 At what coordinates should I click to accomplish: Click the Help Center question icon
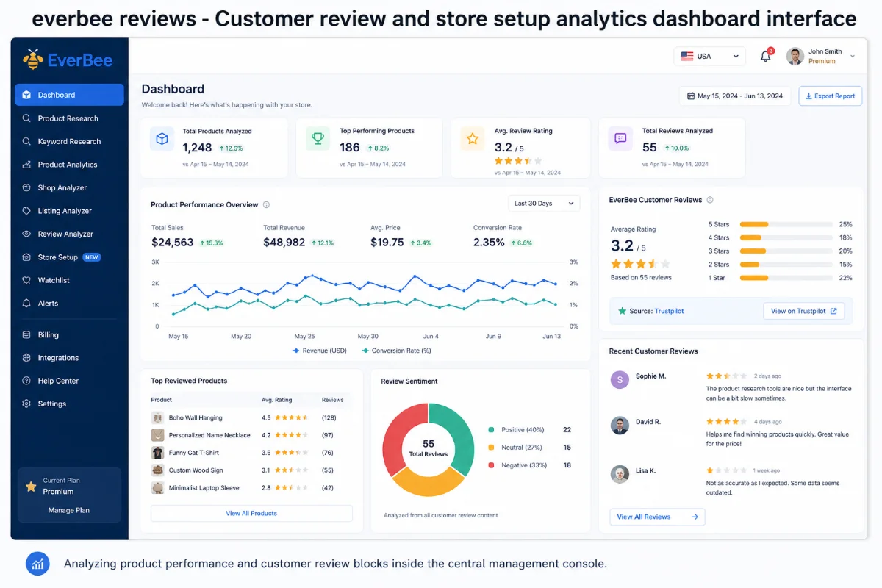(26, 381)
